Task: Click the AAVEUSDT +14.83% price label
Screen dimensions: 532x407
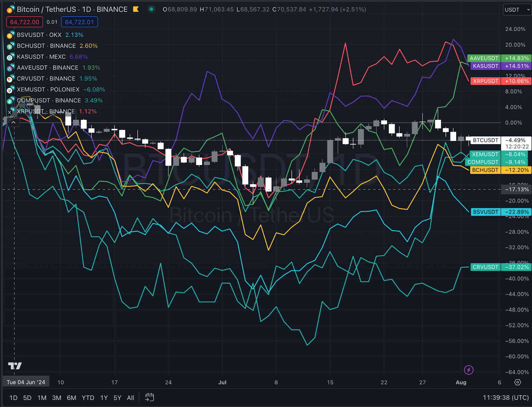Action: [499, 58]
